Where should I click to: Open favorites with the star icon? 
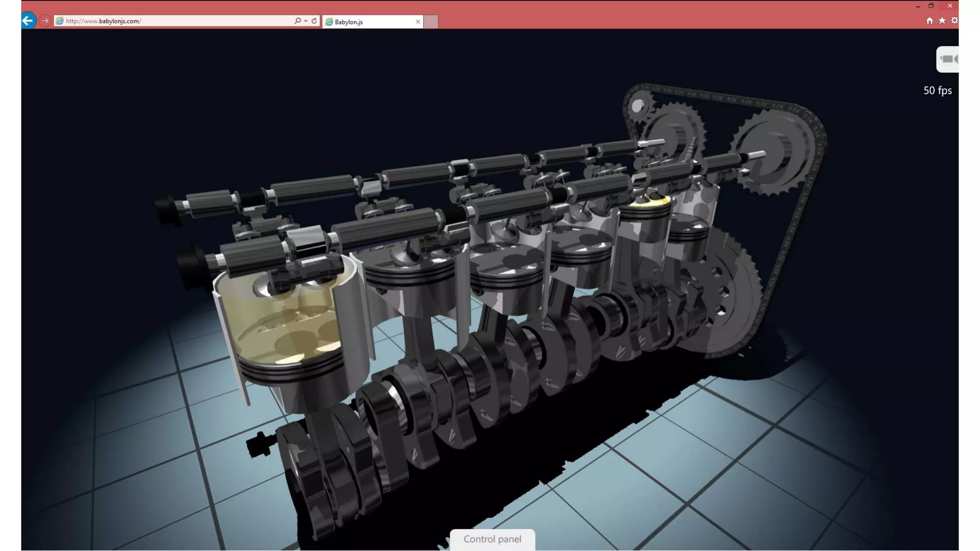click(942, 21)
